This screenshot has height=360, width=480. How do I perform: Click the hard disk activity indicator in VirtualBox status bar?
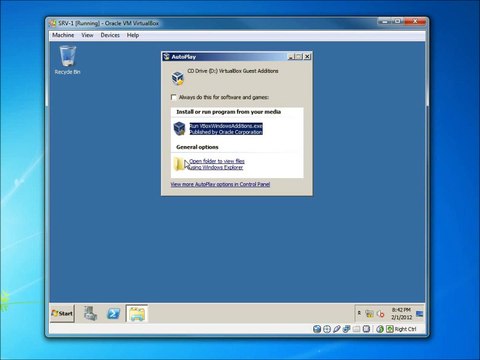tap(317, 329)
